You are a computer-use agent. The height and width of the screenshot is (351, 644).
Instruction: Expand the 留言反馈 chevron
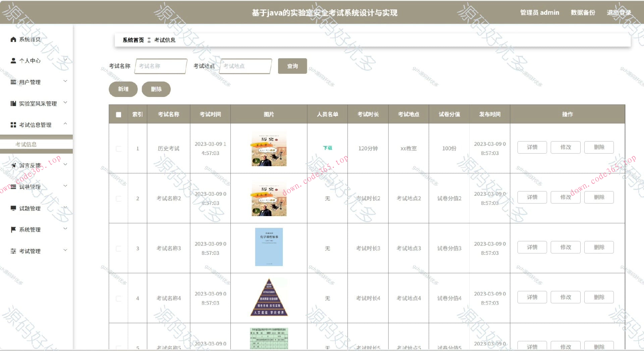click(x=65, y=164)
